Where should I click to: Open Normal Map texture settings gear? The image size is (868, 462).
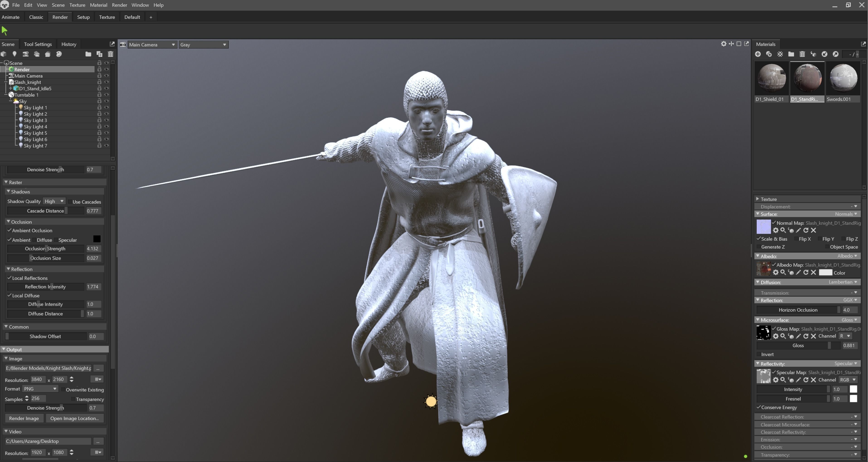(x=776, y=230)
